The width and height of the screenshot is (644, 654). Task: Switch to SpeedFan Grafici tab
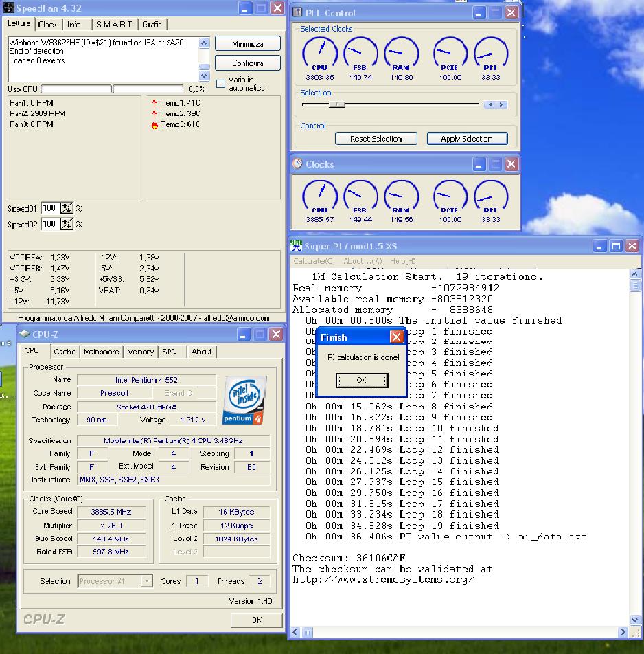pos(153,25)
